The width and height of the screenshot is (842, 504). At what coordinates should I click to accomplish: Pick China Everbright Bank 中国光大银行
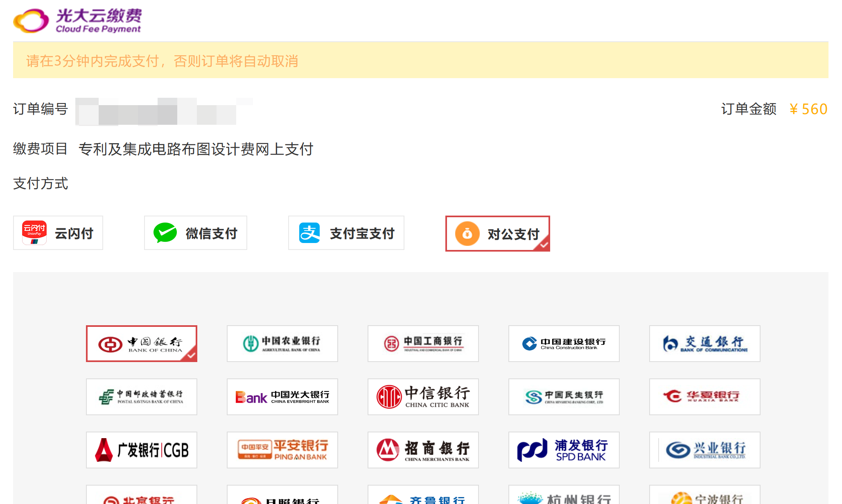pos(282,397)
